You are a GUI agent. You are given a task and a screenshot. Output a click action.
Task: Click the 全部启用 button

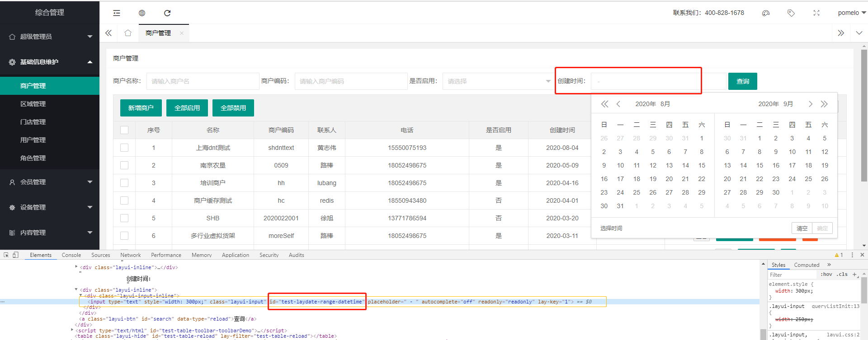(187, 108)
